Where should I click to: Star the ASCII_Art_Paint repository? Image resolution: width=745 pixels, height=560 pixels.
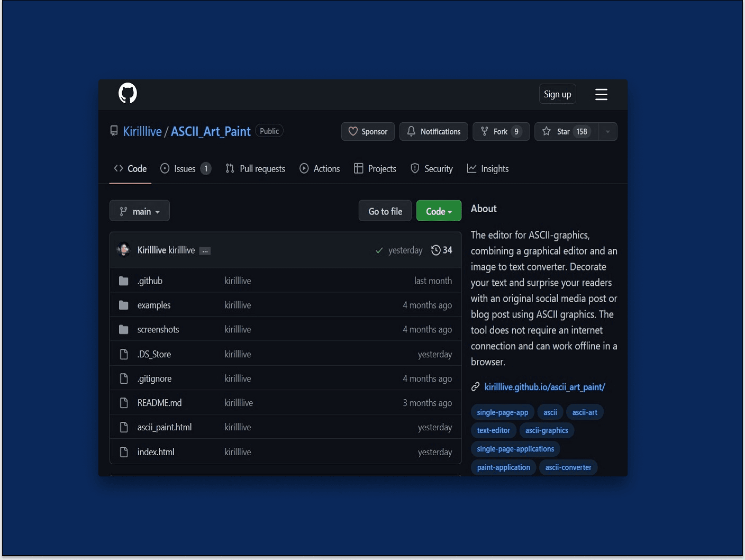click(x=566, y=131)
